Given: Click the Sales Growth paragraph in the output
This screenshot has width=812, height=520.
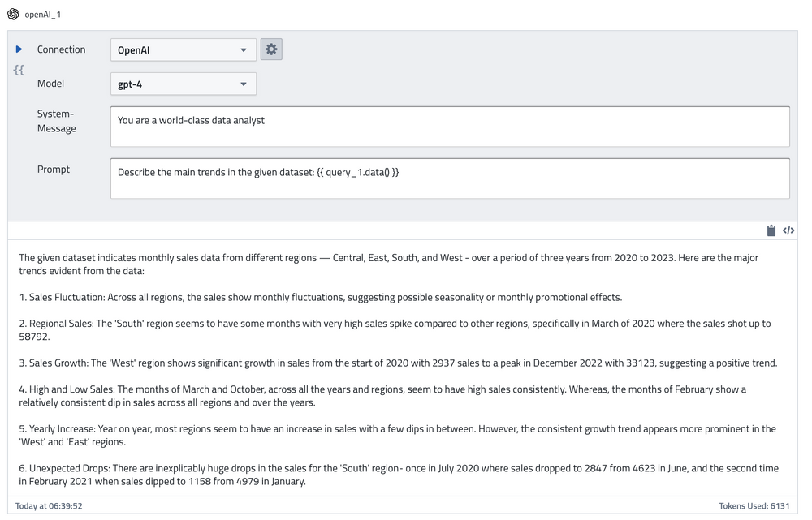Looking at the screenshot, I should [x=398, y=363].
